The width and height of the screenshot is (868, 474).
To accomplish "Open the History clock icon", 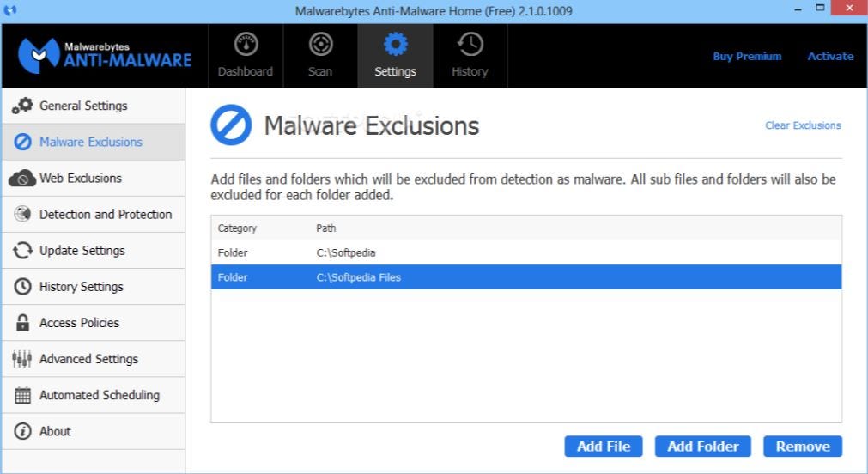I will coord(470,45).
